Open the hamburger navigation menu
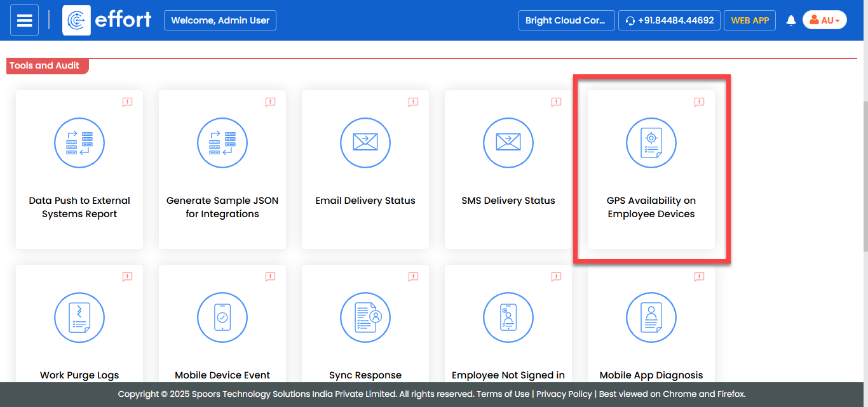This screenshot has width=868, height=407. pos(24,20)
